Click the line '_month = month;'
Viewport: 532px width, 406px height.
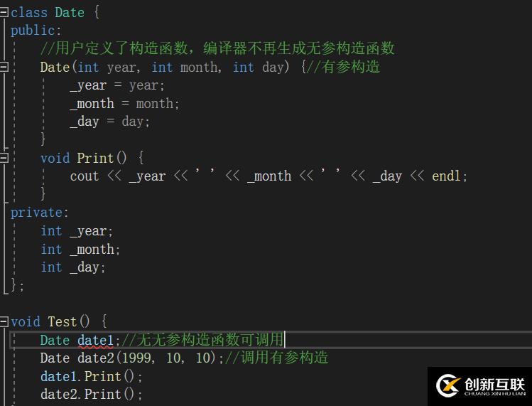click(124, 103)
